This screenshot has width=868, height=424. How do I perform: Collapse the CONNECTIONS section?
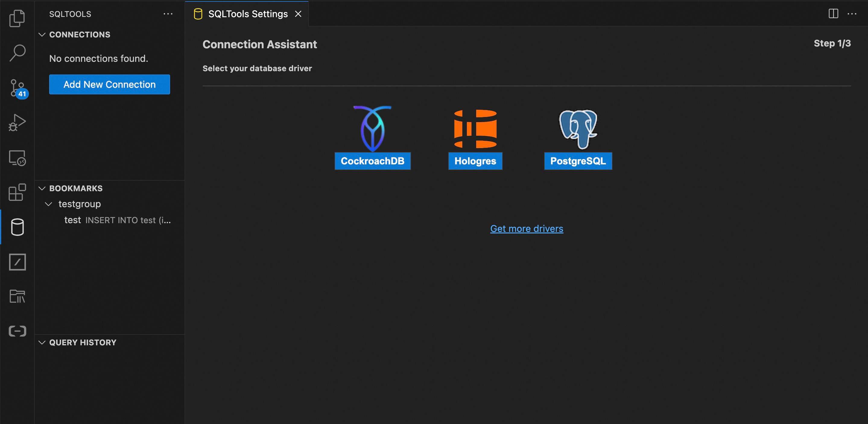coord(42,34)
